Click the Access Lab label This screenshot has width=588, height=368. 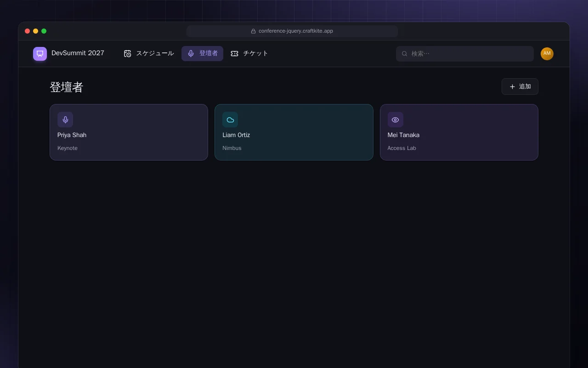pyautogui.click(x=402, y=148)
